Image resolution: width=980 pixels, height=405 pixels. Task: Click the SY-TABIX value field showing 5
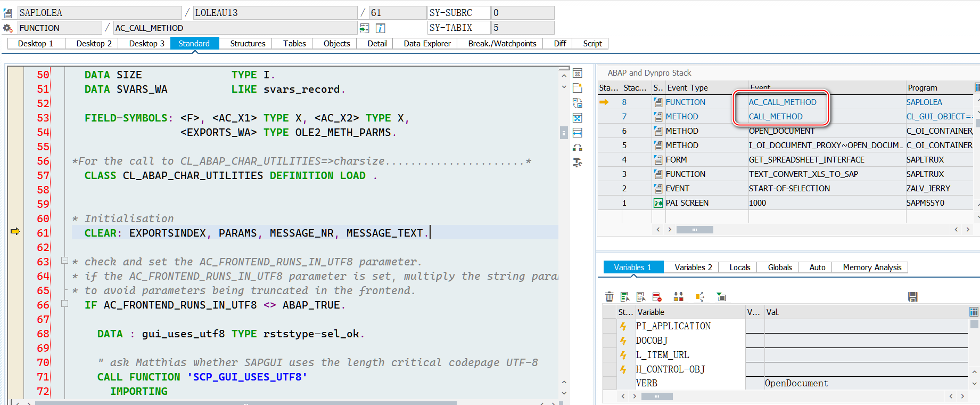[x=522, y=28]
